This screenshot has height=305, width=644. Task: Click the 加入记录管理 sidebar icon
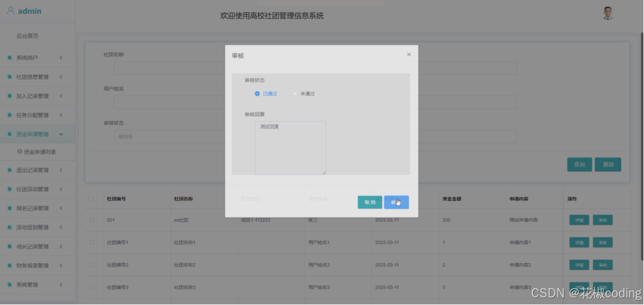(9, 96)
